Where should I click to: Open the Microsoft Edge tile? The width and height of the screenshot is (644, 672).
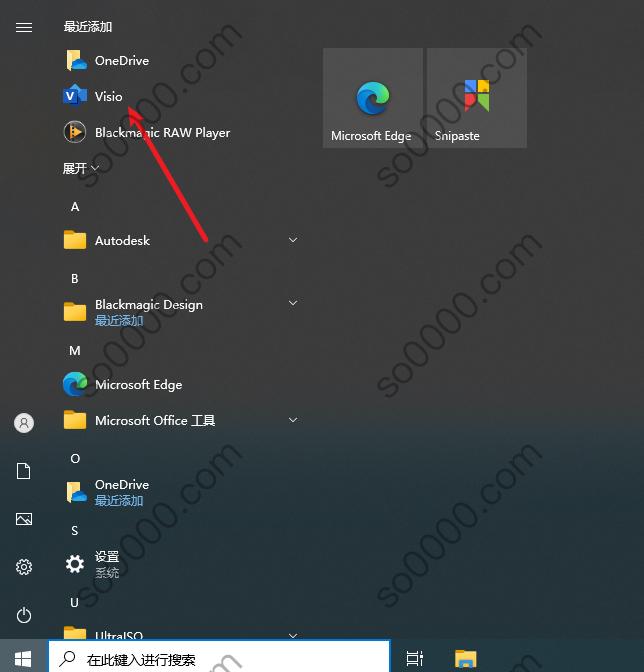click(372, 98)
